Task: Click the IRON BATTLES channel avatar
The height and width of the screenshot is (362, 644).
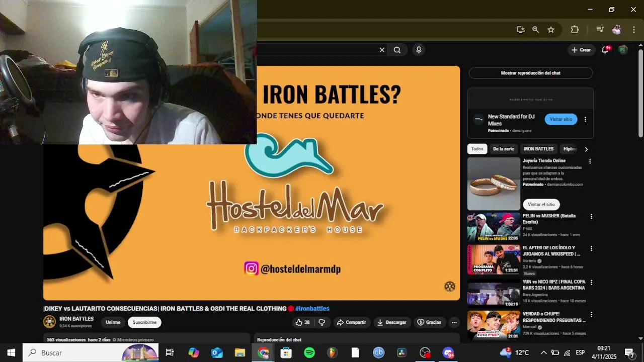Action: [x=50, y=322]
